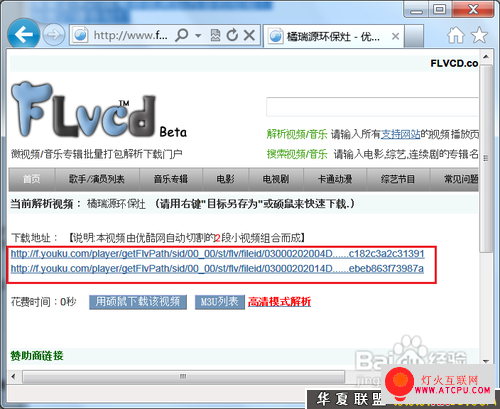Viewport: 500px width, 409px height.
Task: Open a new blank tab
Action: click(x=414, y=36)
